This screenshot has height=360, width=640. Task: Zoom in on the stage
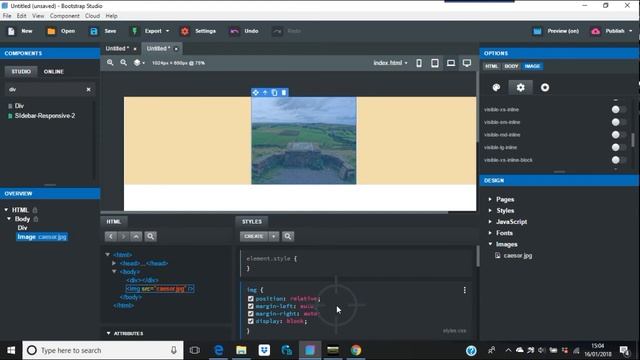coord(110,63)
